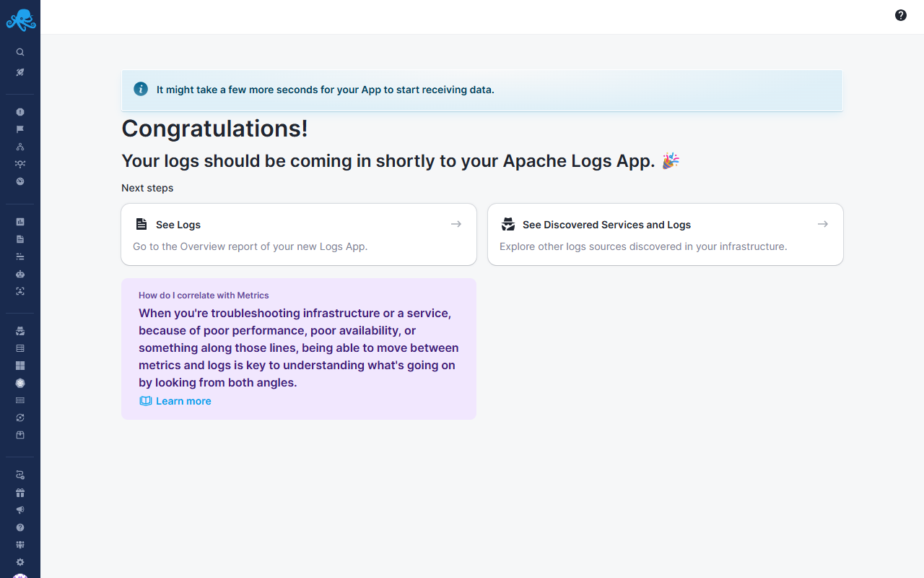Open help via the question-mark icon

tap(900, 14)
